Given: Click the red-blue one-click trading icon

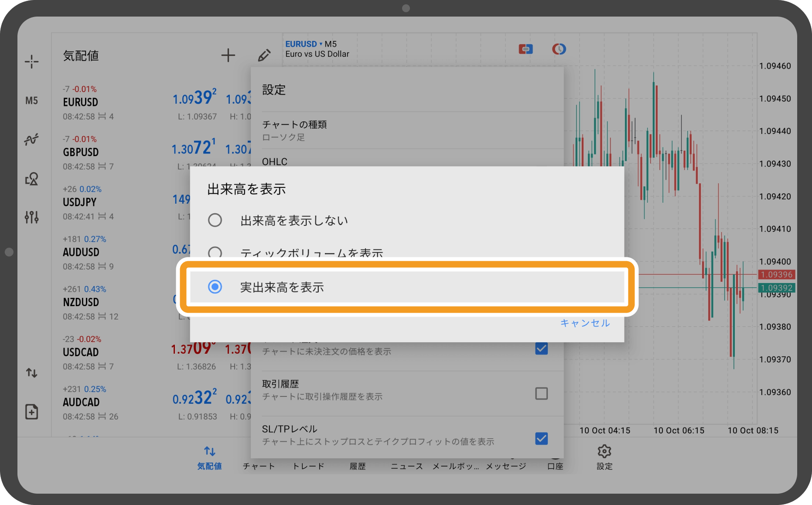Looking at the screenshot, I should coord(525,49).
